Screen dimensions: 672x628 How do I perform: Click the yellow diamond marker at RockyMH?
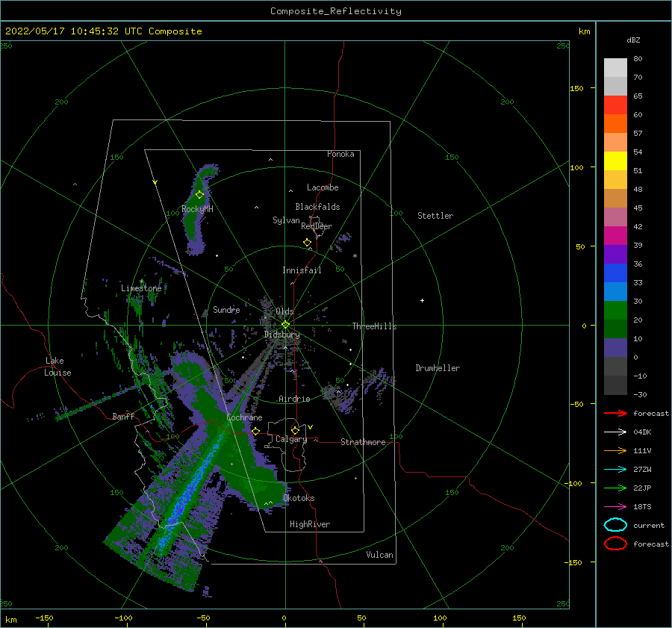point(199,195)
